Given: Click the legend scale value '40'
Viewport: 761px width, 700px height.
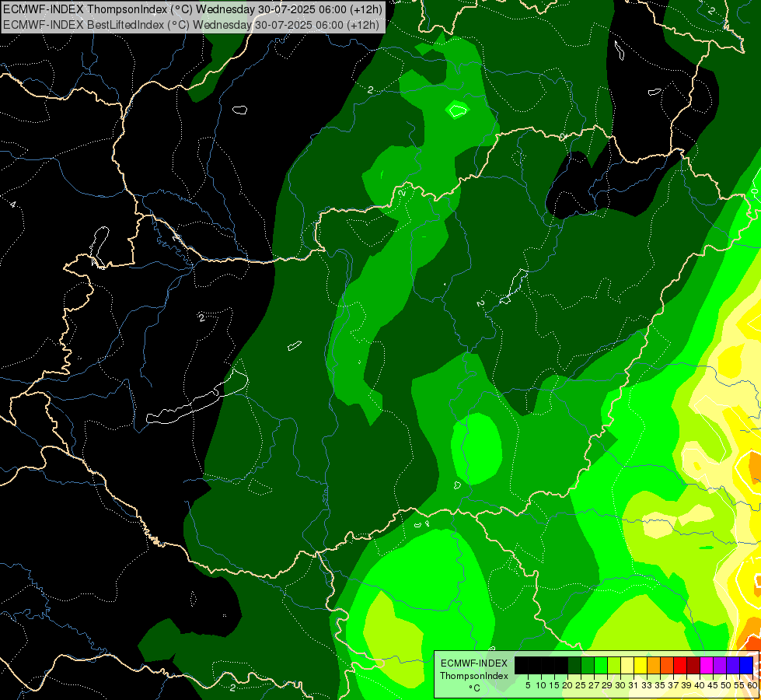Looking at the screenshot, I should coord(700,685).
